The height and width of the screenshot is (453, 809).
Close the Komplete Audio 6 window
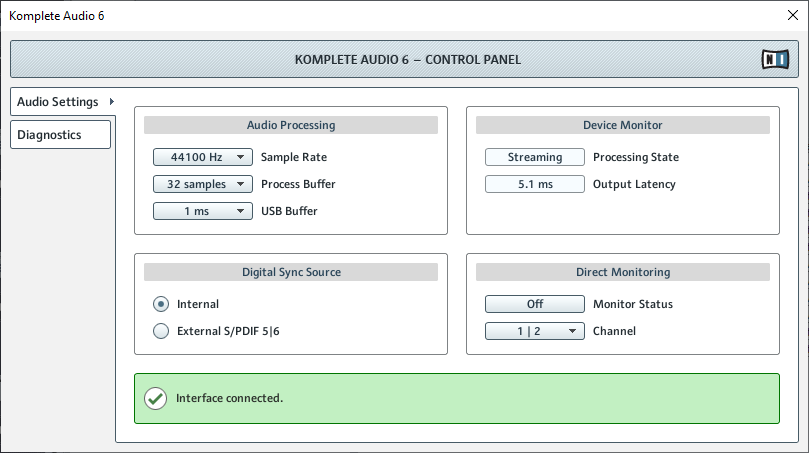click(793, 15)
